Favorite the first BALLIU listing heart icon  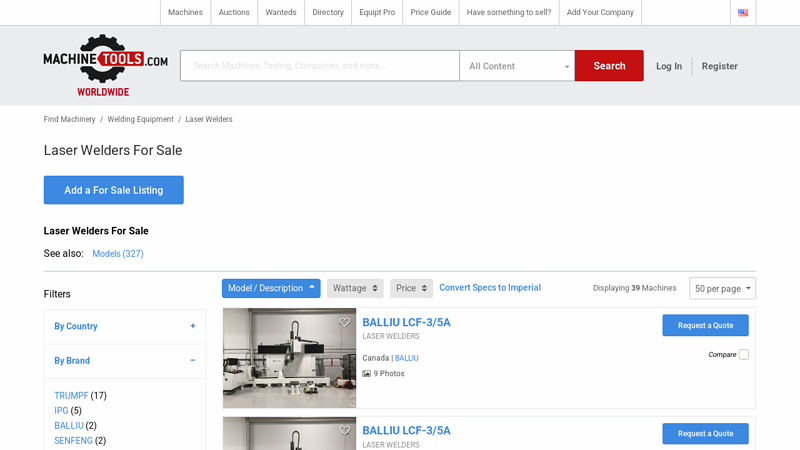345,322
